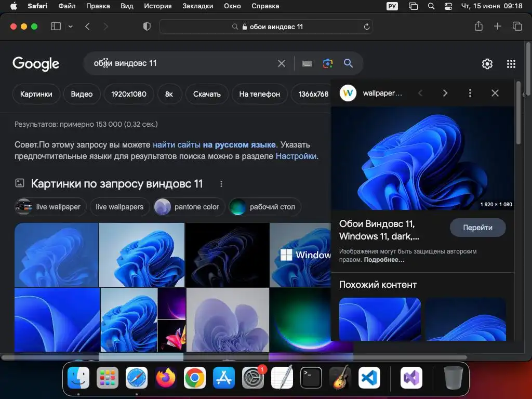532x399 pixels.
Task: Open Spotlight search in menu bar
Action: point(431,6)
